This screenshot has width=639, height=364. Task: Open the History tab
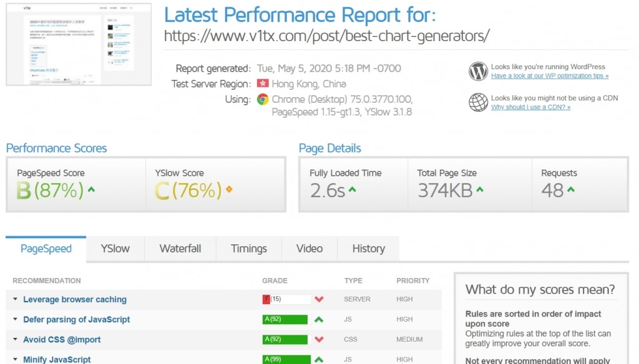[368, 249]
